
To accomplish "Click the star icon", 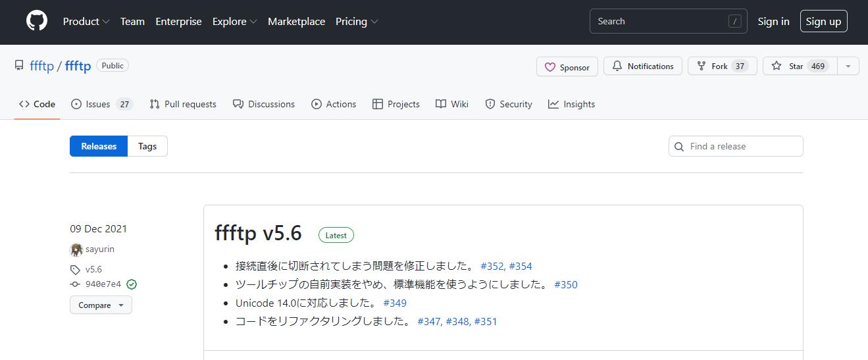I will click(777, 66).
